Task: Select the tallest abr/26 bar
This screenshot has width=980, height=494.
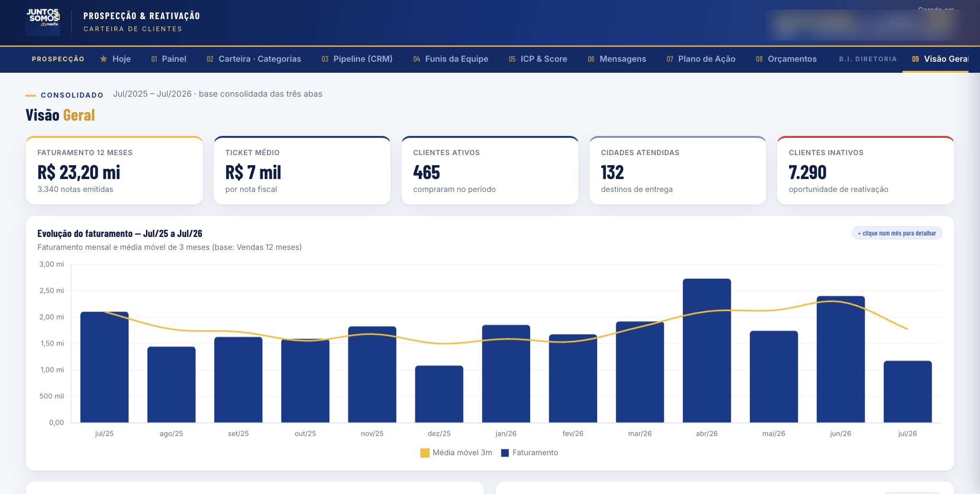Action: pos(707,350)
